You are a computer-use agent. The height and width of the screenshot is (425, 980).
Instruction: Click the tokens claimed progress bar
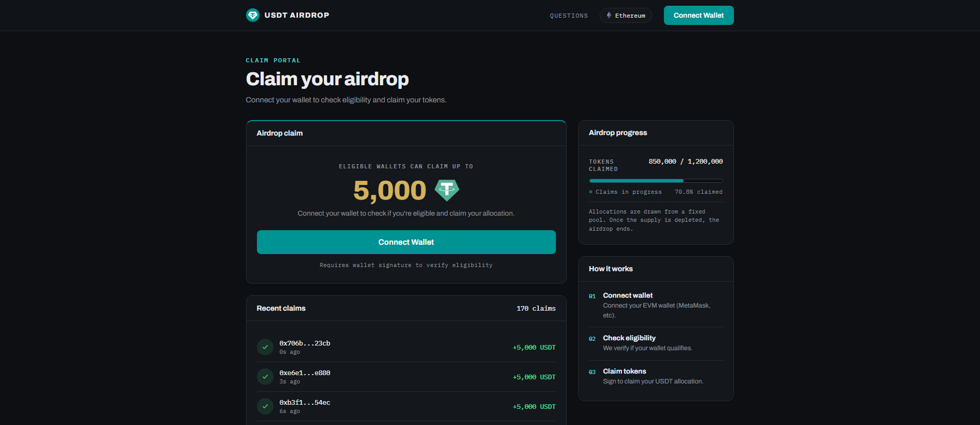click(656, 181)
